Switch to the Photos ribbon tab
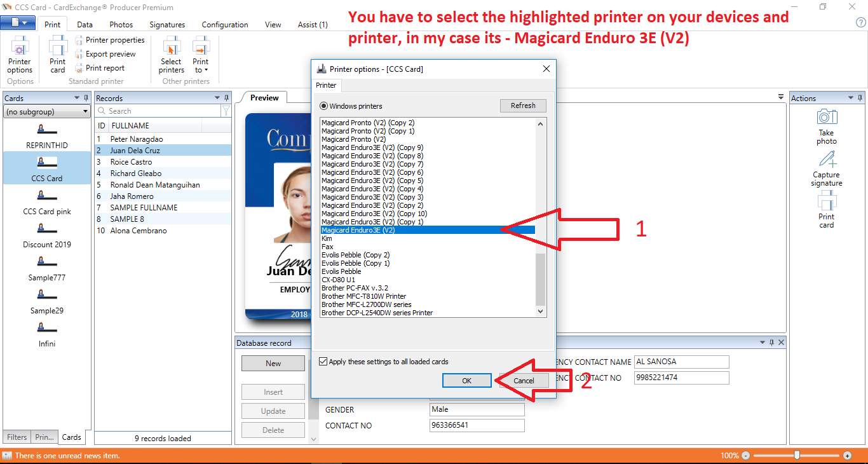This screenshot has width=868, height=464. pos(121,25)
